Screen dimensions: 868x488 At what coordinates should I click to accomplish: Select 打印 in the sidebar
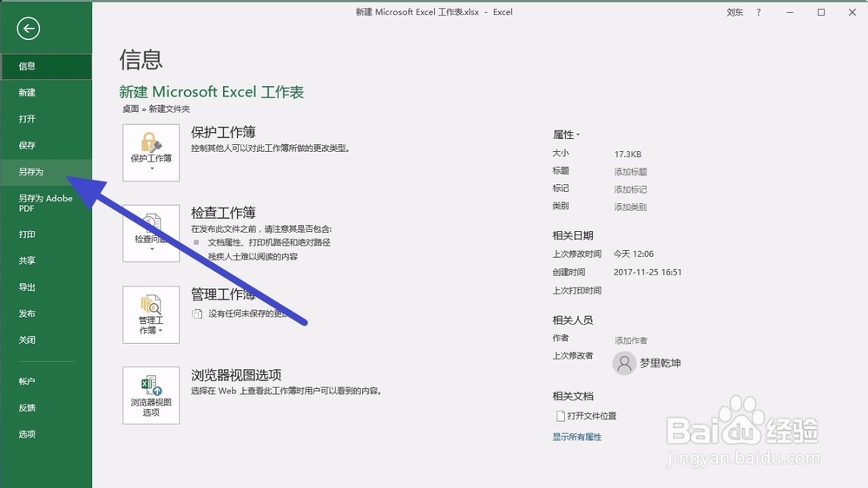coord(46,234)
